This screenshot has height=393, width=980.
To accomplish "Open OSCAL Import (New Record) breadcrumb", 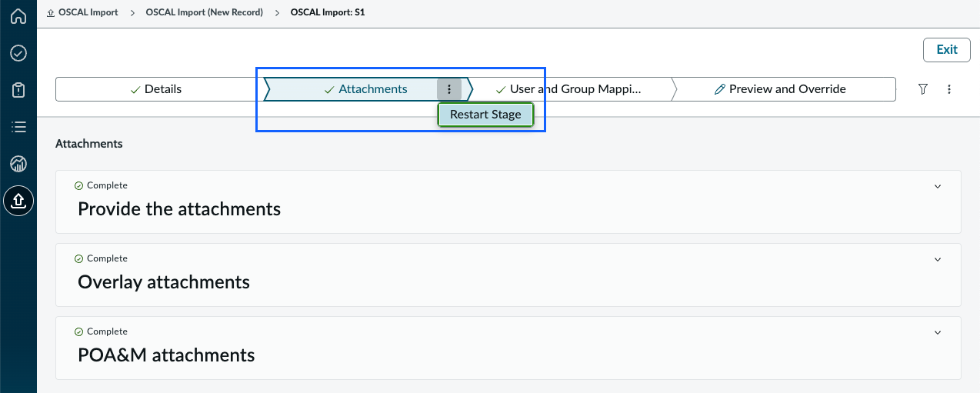I will tap(204, 12).
